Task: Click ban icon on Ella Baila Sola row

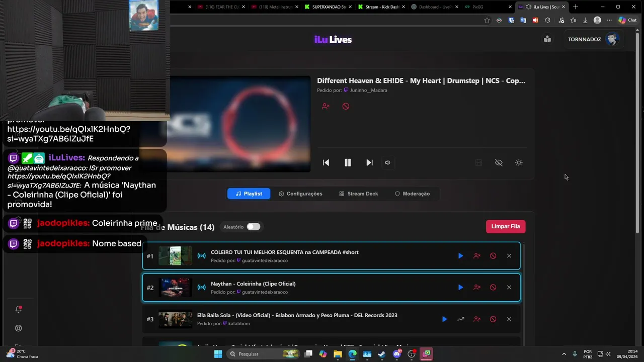Action: point(493,319)
